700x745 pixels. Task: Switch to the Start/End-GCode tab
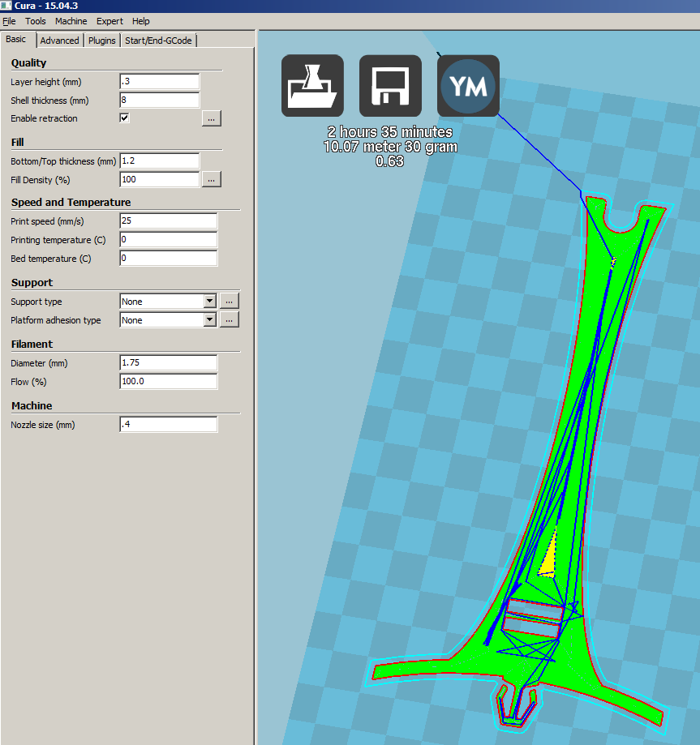(158, 41)
